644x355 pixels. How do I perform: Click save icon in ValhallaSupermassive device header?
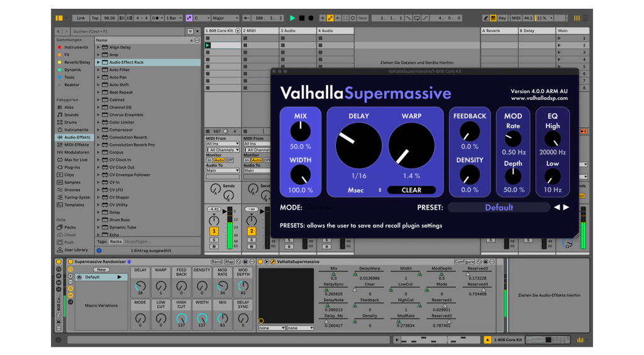[x=486, y=262]
